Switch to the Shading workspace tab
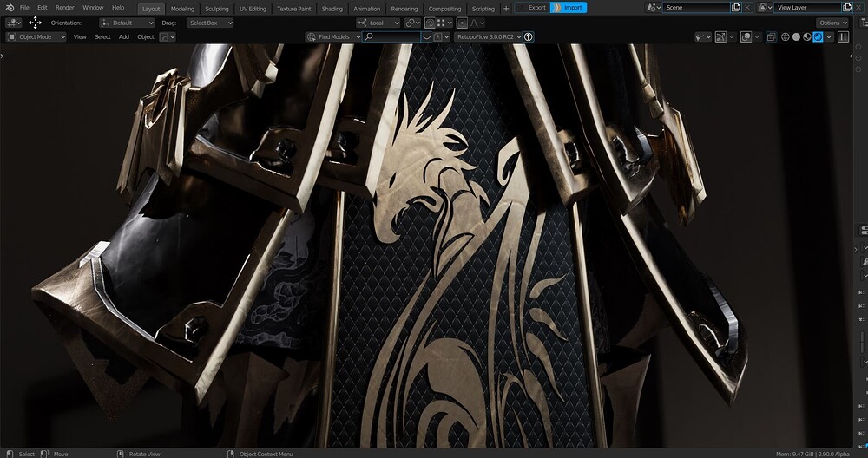Screen dimensions: 868x458 [x=332, y=9]
